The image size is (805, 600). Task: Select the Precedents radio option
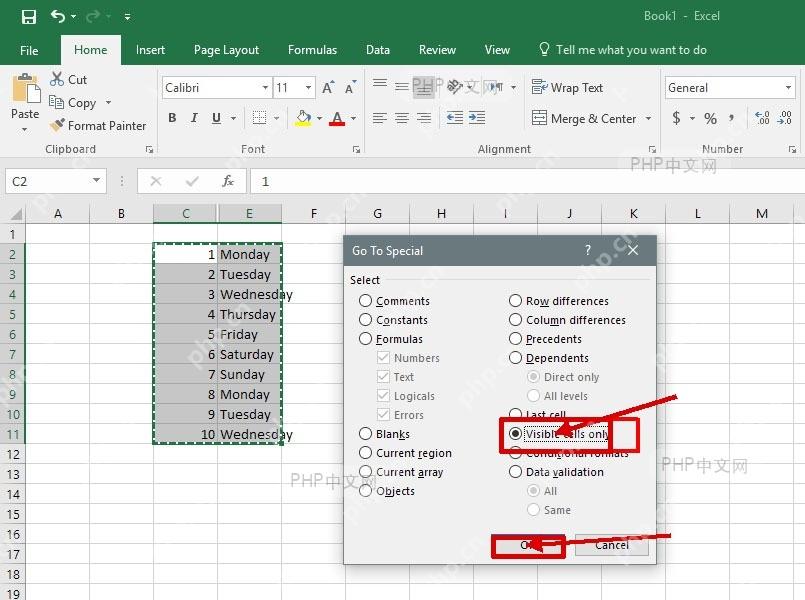coord(515,339)
